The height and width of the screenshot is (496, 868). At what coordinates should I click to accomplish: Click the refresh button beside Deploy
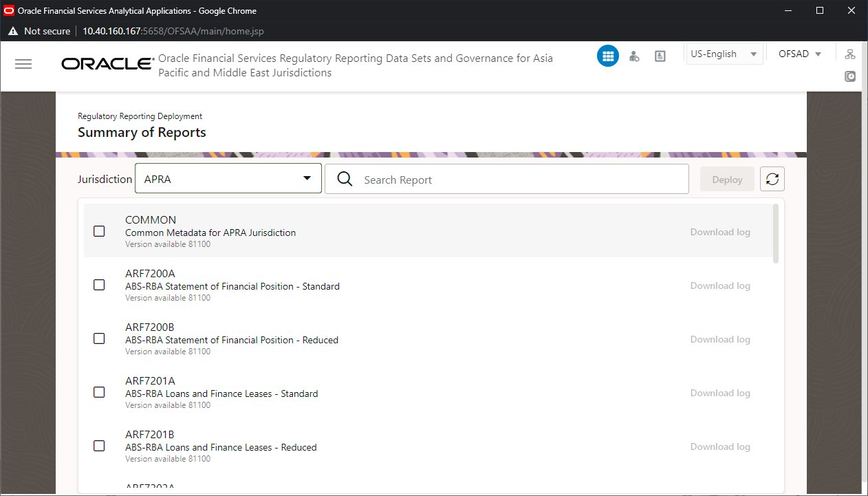tap(772, 180)
